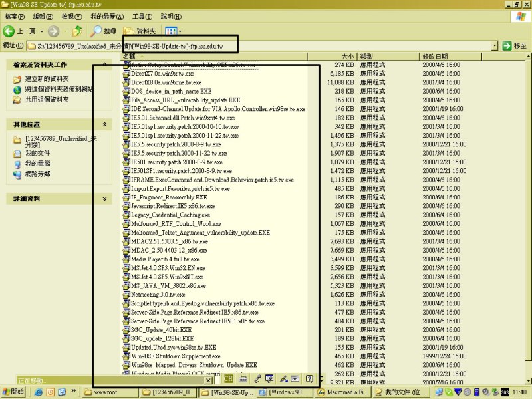Click the IME toolbar help question icon
The height and width of the screenshot is (399, 532).
click(x=309, y=379)
